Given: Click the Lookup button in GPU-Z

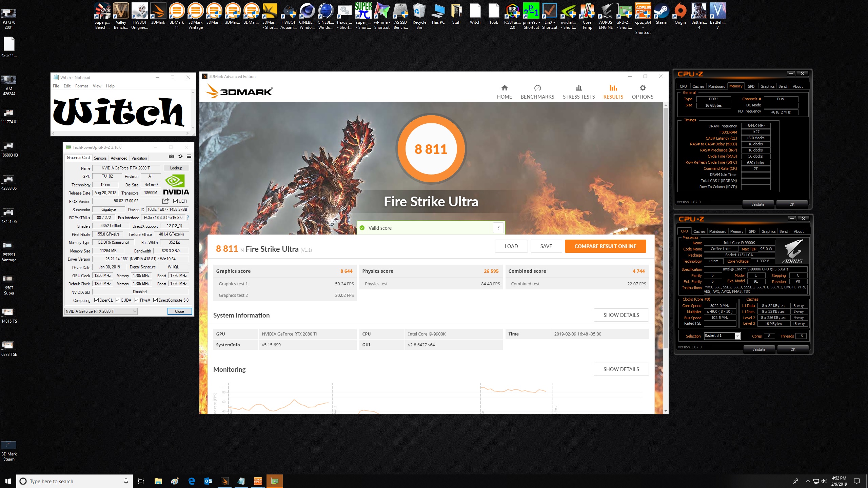Looking at the screenshot, I should (176, 168).
